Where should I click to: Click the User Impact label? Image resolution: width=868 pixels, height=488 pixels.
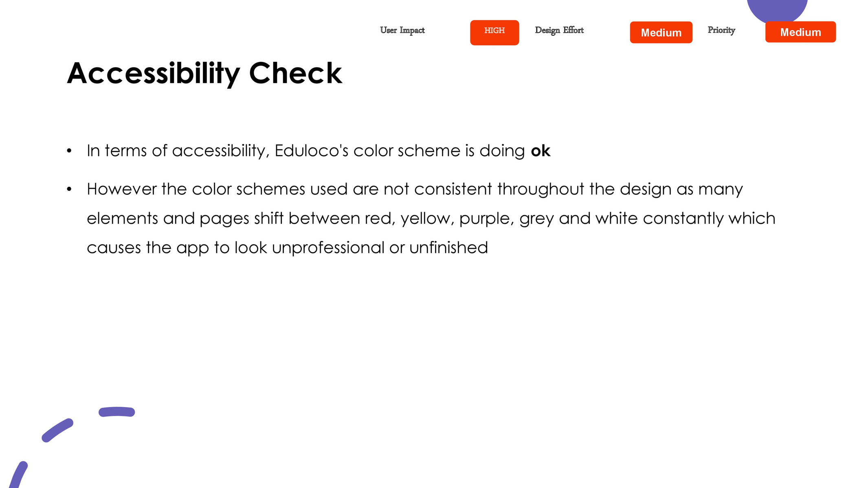(402, 31)
